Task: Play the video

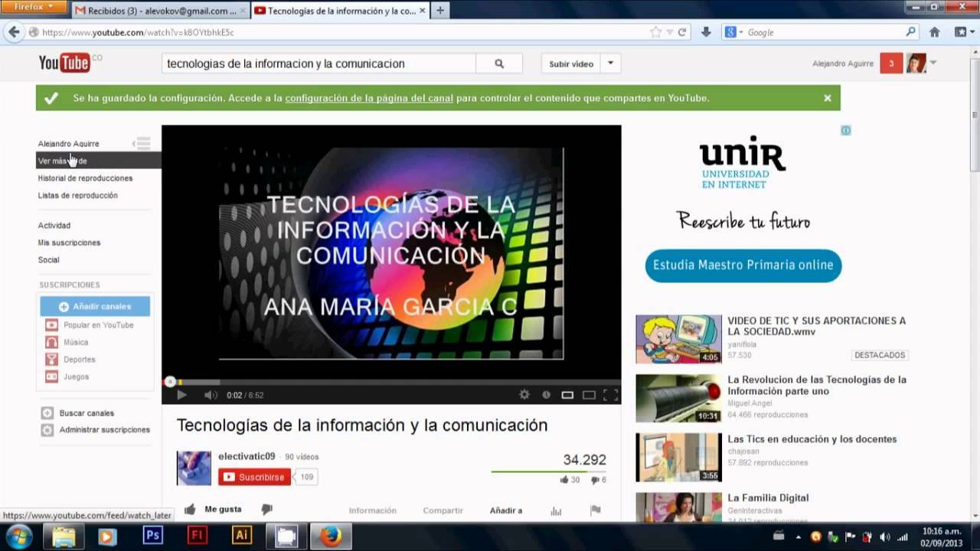Action: [x=181, y=395]
